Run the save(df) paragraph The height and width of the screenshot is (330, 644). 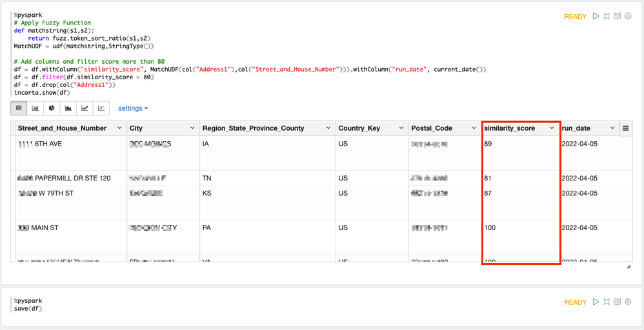click(x=596, y=302)
